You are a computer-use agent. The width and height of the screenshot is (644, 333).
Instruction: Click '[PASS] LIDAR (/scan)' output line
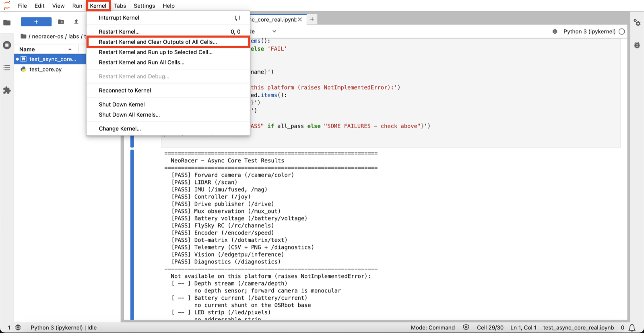tap(204, 182)
